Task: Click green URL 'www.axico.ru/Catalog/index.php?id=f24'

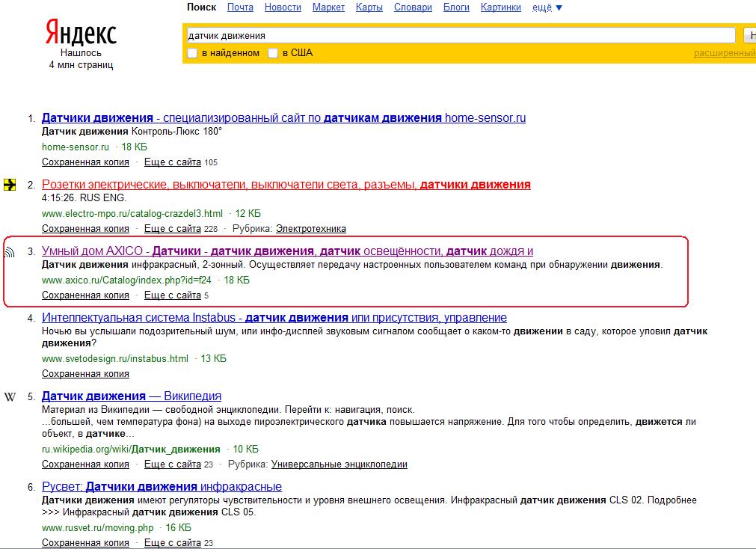Action: (x=126, y=280)
